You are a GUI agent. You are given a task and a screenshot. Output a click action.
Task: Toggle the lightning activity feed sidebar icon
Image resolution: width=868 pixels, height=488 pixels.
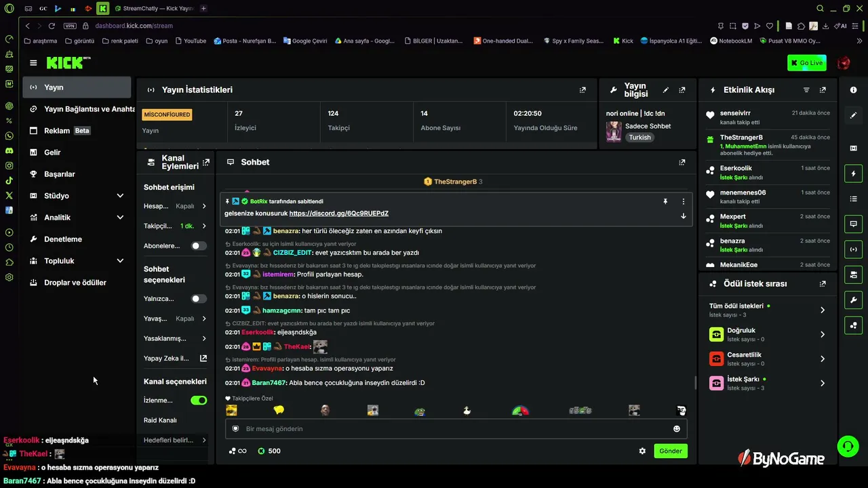pyautogui.click(x=853, y=174)
